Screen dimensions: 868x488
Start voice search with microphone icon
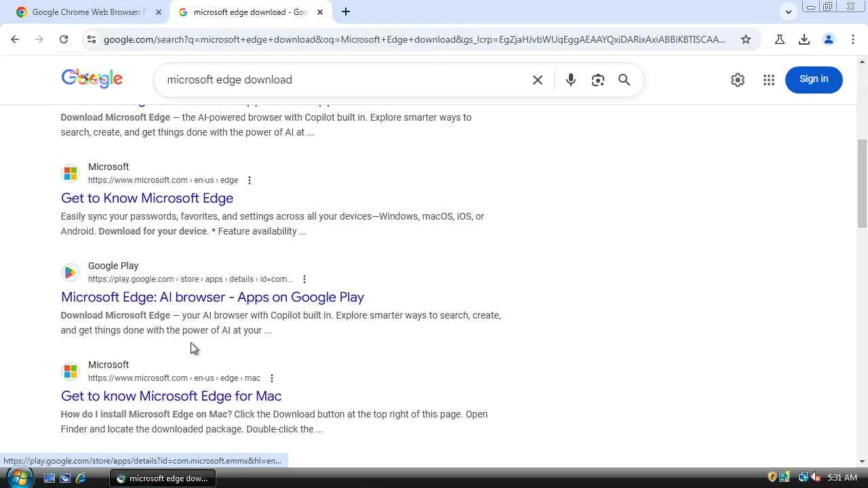pos(571,80)
